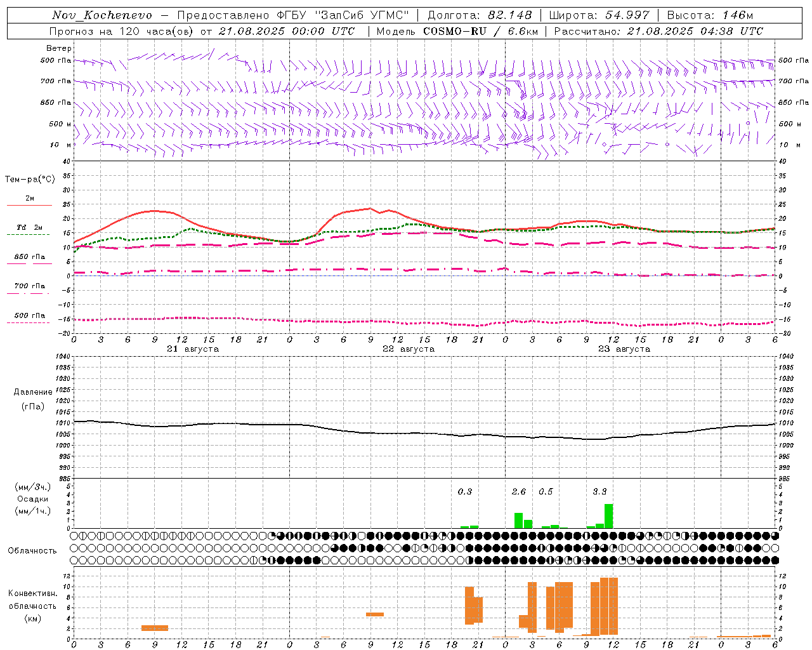
Task: Select the 700 гПа temperature legend entry
Action: click(x=29, y=286)
